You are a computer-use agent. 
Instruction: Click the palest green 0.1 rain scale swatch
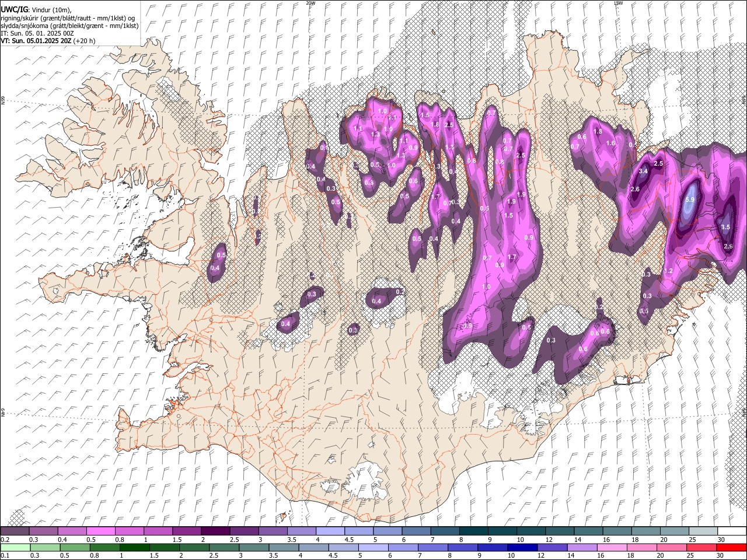15,547
